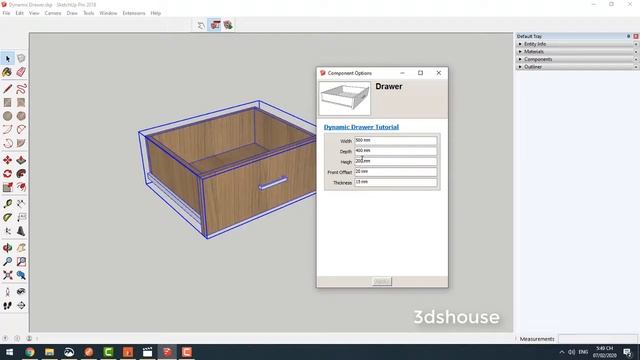Viewport: 640px width, 360px height.
Task: Pick the Eraser tool
Action: tap(21, 72)
